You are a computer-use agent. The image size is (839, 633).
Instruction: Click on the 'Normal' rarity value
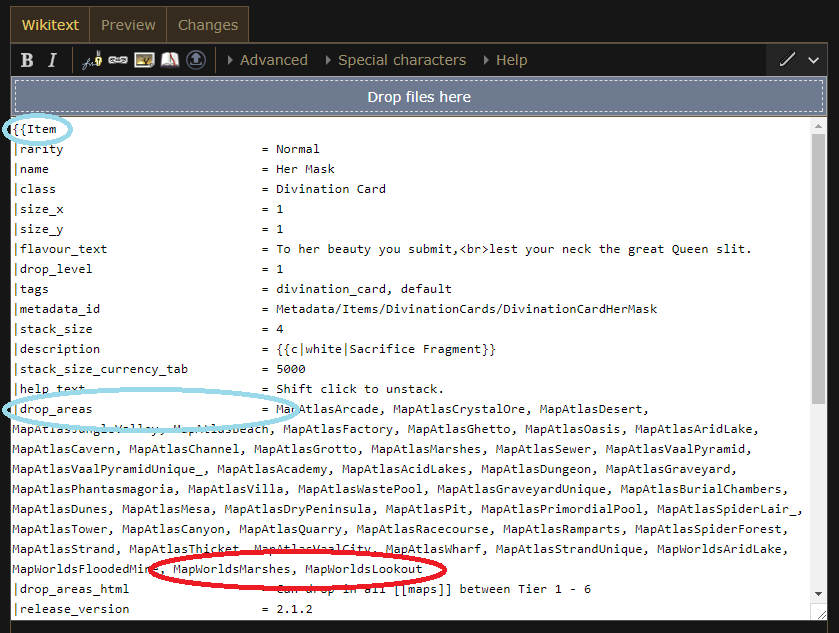point(298,149)
